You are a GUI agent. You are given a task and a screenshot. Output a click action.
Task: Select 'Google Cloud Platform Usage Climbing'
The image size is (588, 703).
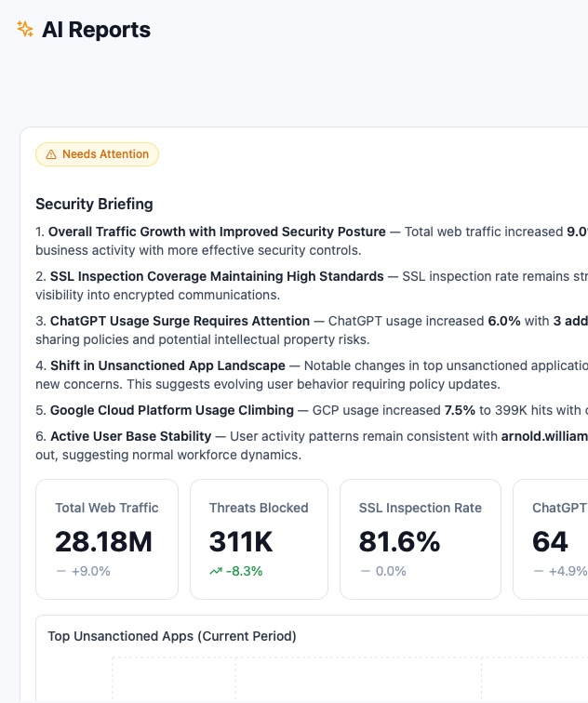point(172,410)
